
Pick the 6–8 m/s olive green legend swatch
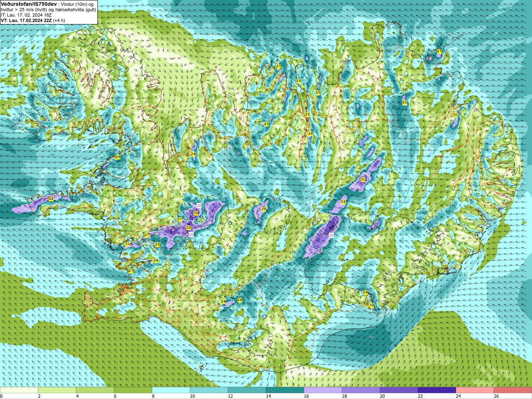(x=133, y=390)
